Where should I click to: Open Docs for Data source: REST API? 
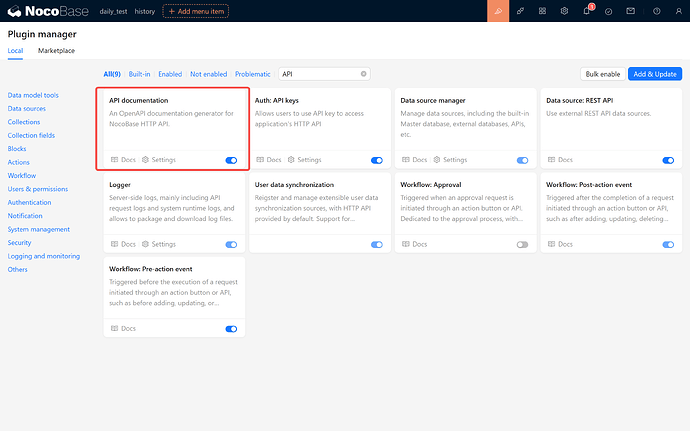[560, 160]
